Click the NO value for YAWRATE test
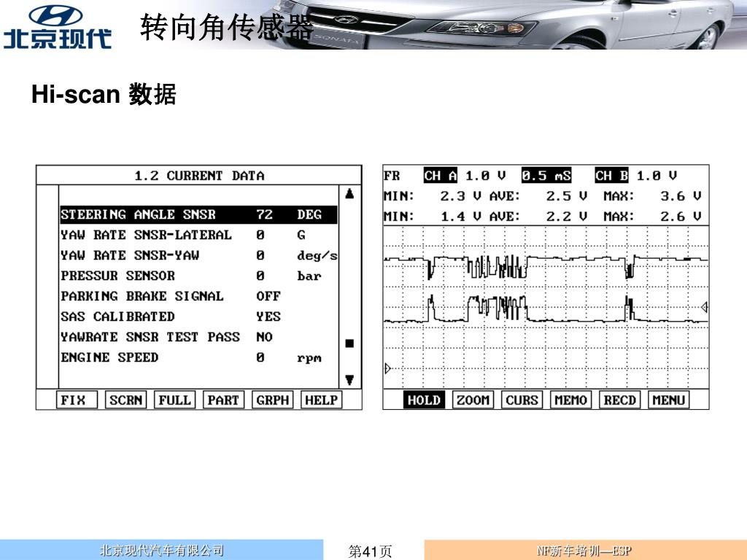 (264, 337)
